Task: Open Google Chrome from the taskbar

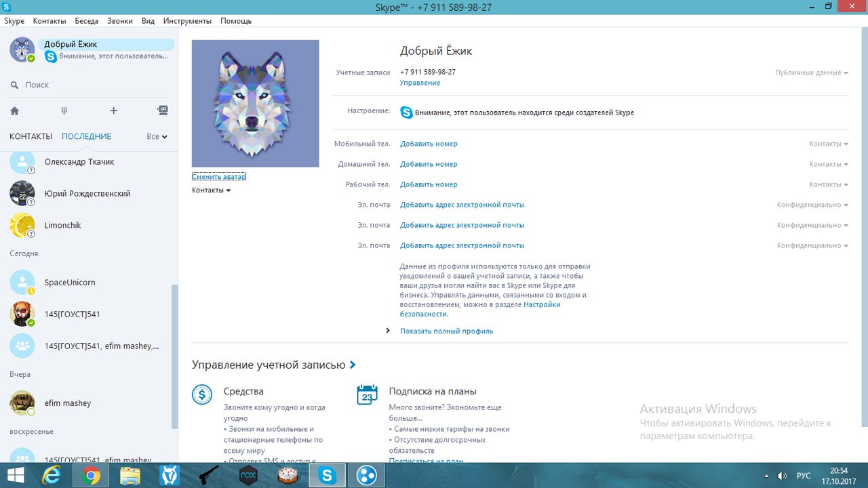Action: [91, 476]
